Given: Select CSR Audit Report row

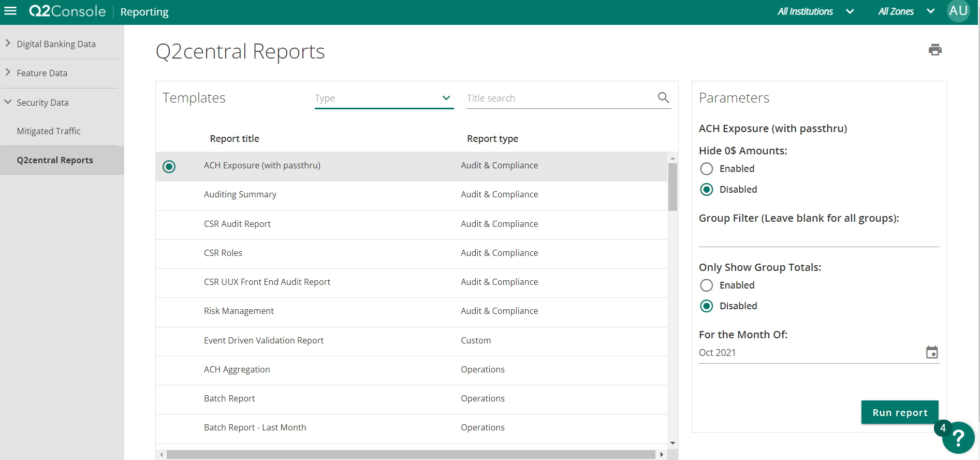Looking at the screenshot, I should [412, 225].
